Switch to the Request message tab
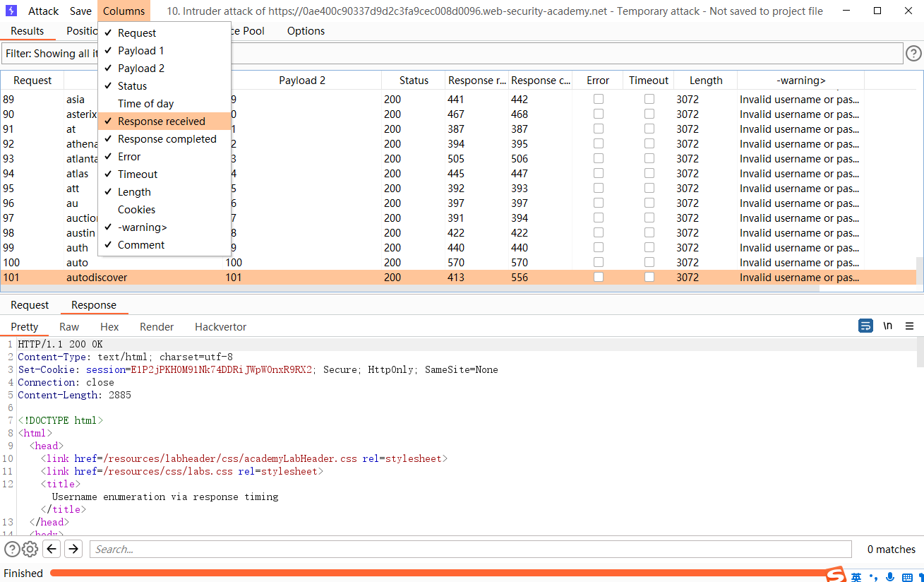 pyautogui.click(x=30, y=304)
